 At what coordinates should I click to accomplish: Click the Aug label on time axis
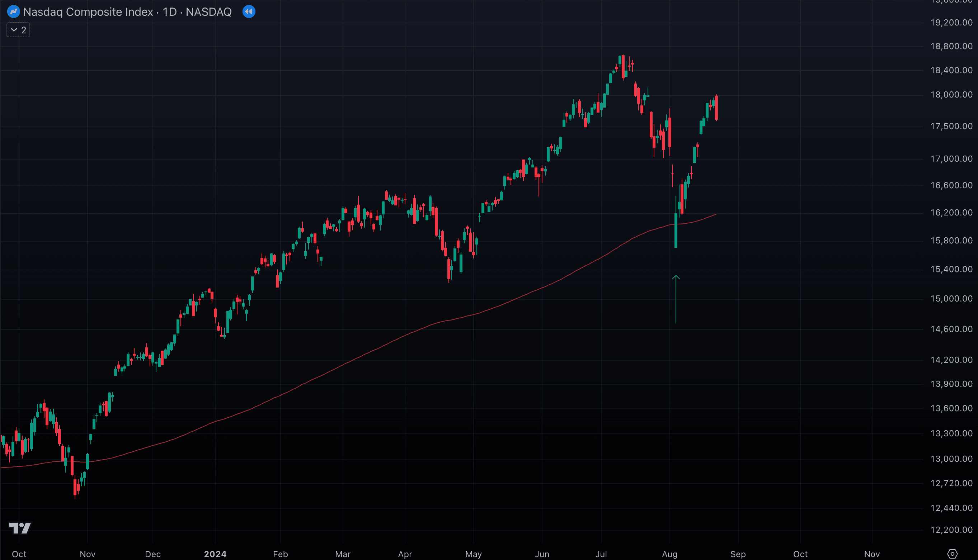pos(669,554)
